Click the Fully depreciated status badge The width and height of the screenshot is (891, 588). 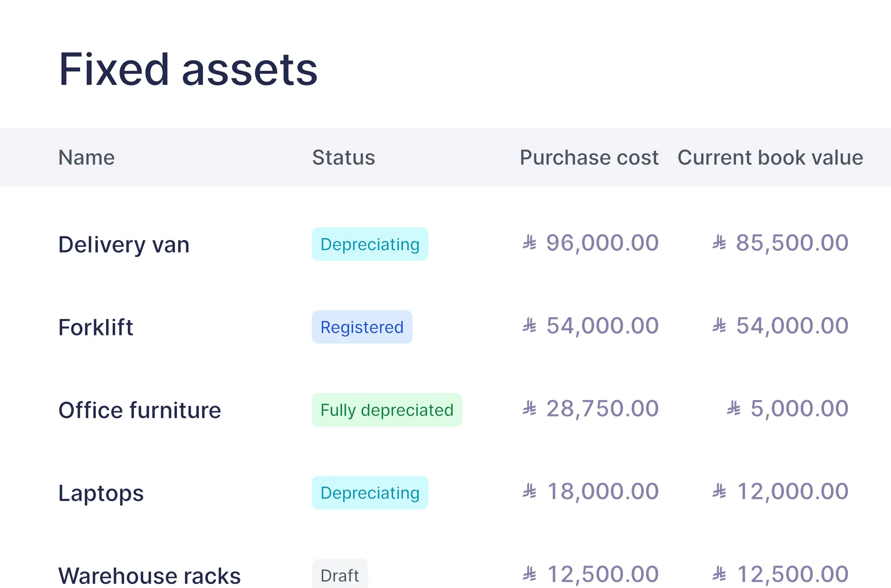tap(387, 410)
